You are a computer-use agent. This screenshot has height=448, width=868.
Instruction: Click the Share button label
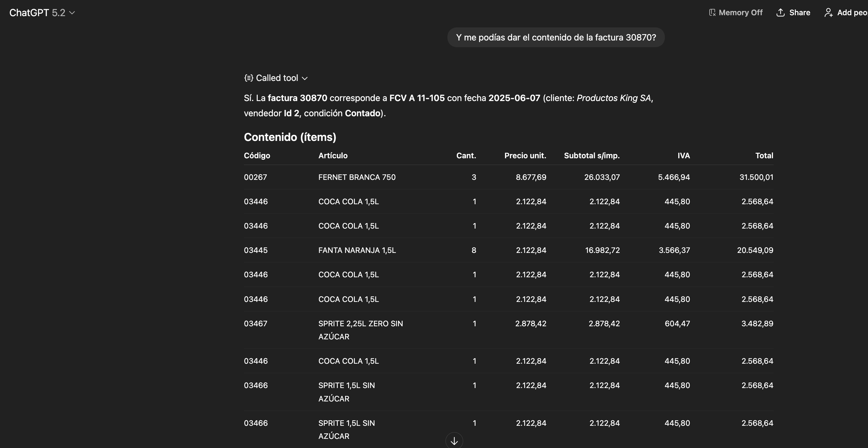(x=799, y=12)
